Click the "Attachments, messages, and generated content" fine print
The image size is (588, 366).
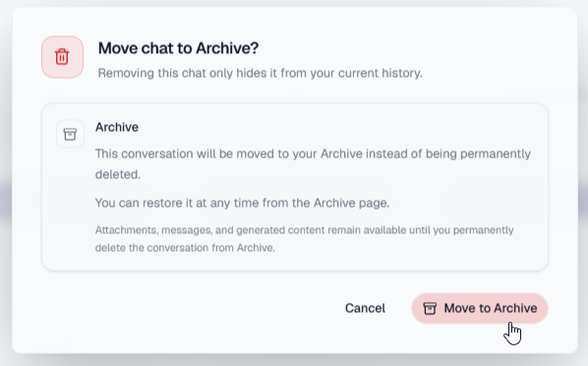tap(304, 230)
